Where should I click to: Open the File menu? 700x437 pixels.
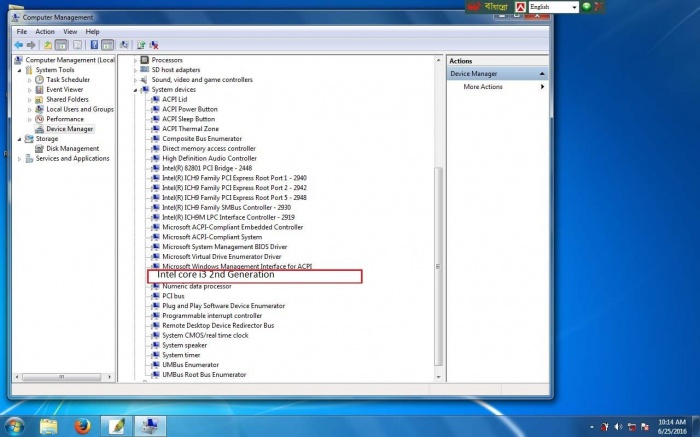click(21, 32)
